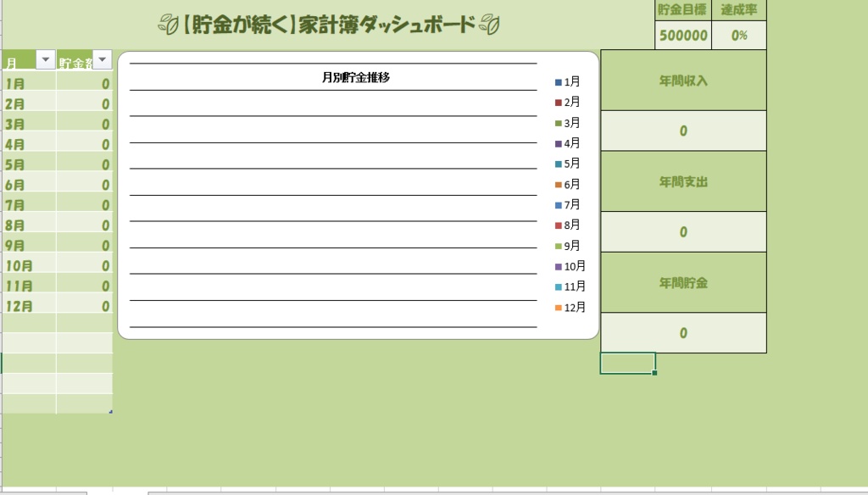Click the 6月 legend entry in chart
868x495 pixels.
(567, 185)
